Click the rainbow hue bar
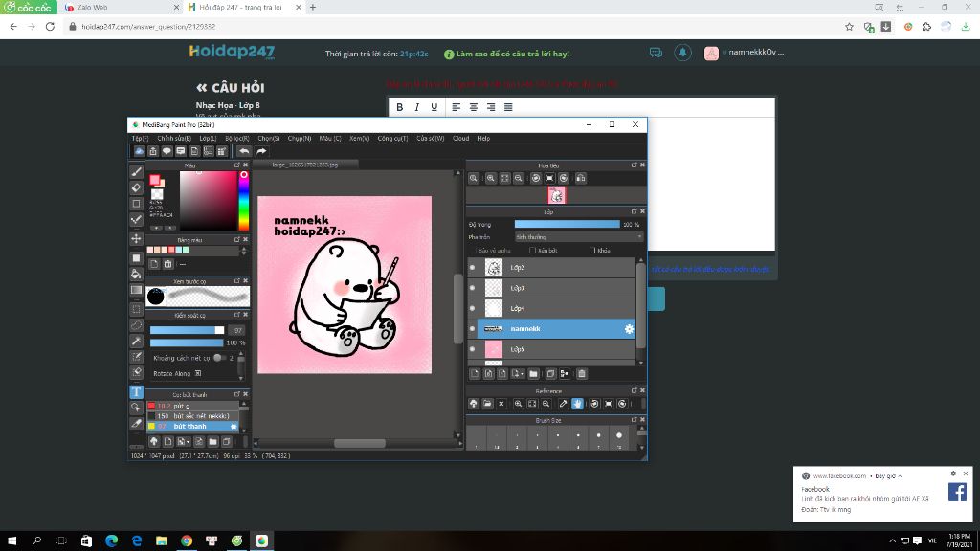This screenshot has width=980, height=551. click(x=244, y=200)
